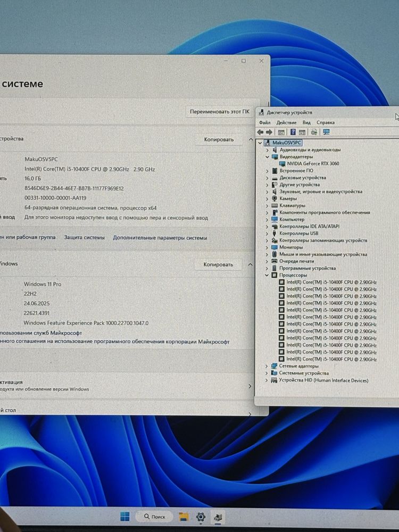Click the processor text Intel(R) Core(TM) i5-10400F in Settings
Viewport: 399px width, 532px height.
pos(89,169)
